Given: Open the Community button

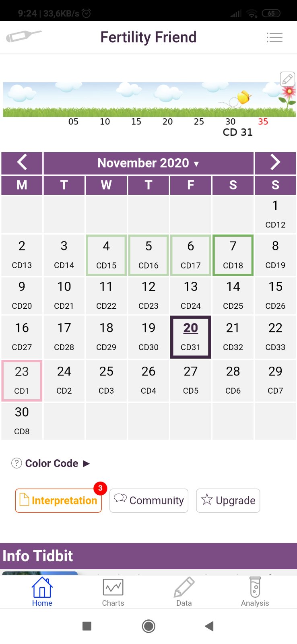Looking at the screenshot, I should [x=149, y=500].
